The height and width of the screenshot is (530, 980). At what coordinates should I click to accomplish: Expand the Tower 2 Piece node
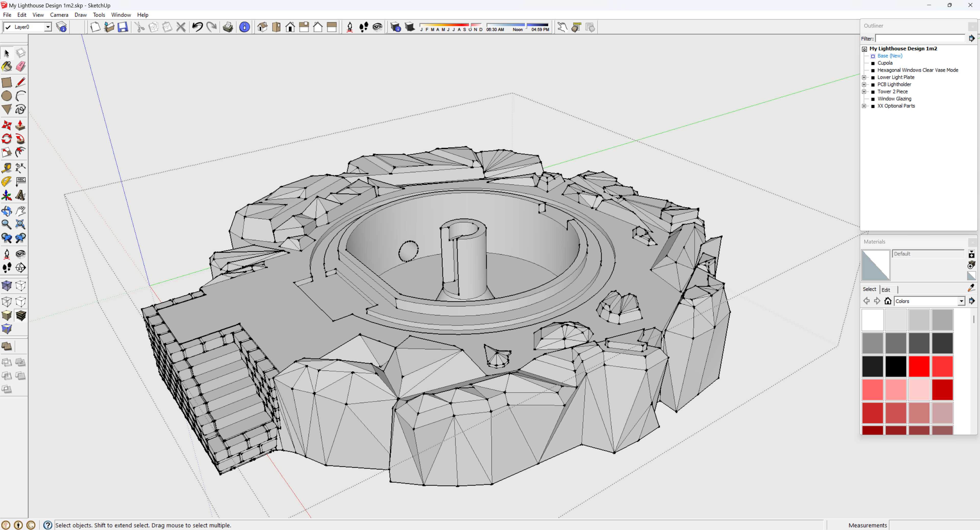point(864,92)
